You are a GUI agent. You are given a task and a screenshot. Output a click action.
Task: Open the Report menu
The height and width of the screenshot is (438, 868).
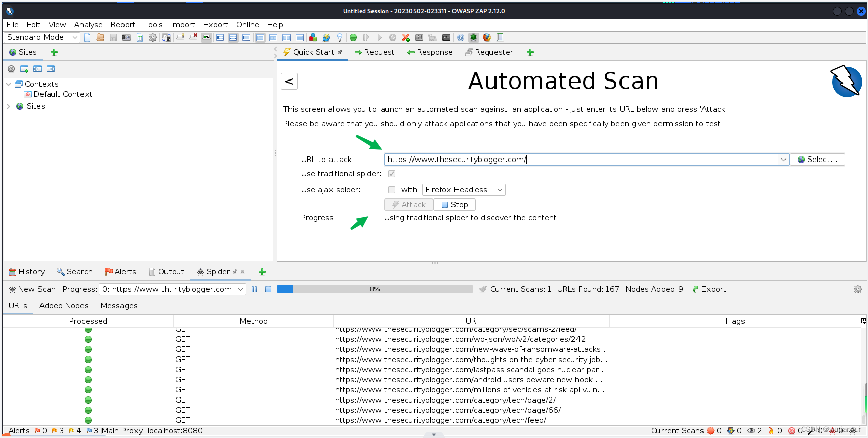pyautogui.click(x=123, y=25)
